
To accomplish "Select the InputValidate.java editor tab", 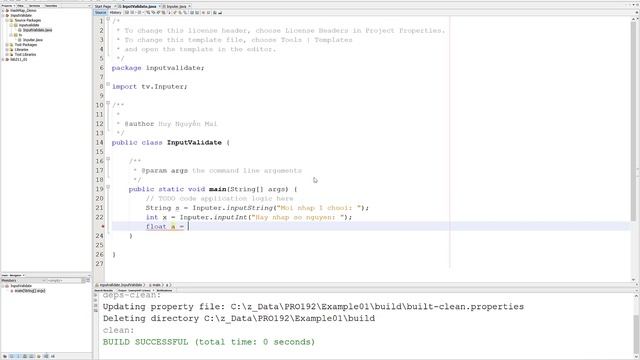I will point(139,7).
